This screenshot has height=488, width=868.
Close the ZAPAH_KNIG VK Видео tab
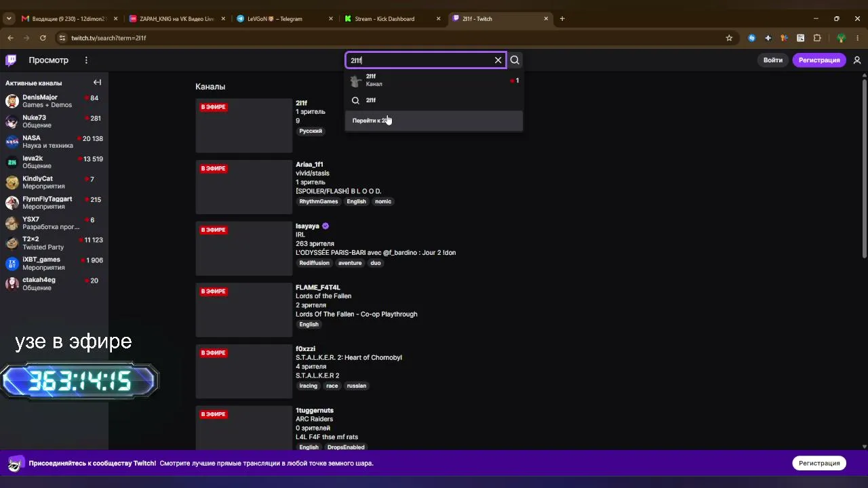pos(223,19)
